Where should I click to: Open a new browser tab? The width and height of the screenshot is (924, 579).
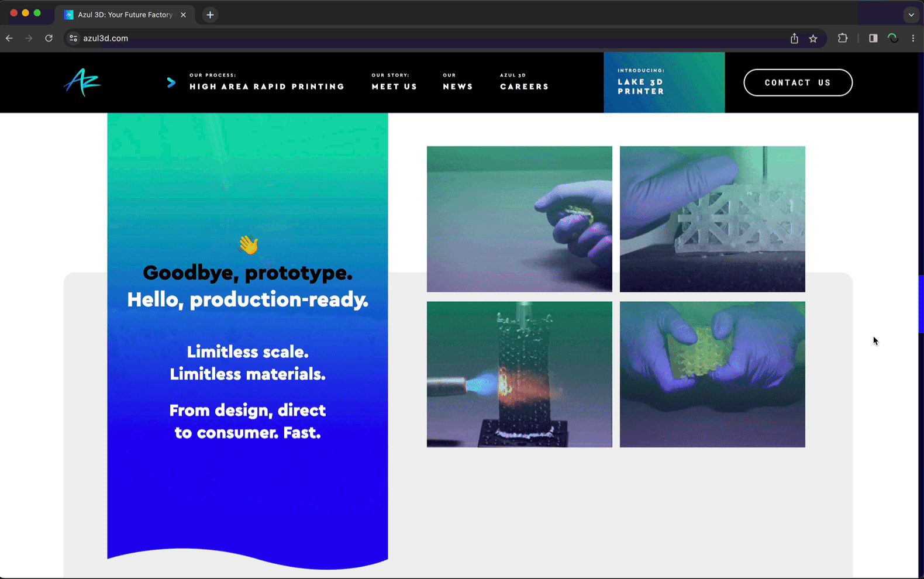(210, 15)
